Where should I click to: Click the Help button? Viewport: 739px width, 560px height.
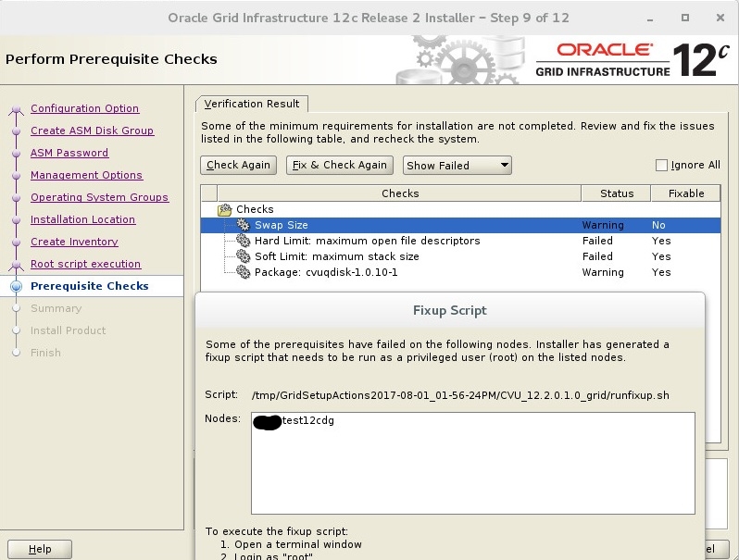coord(40,549)
